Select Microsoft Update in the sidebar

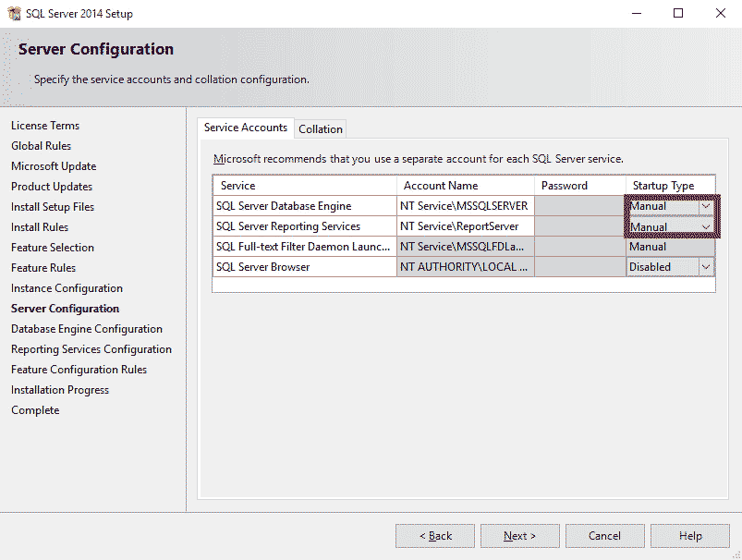pyautogui.click(x=55, y=165)
